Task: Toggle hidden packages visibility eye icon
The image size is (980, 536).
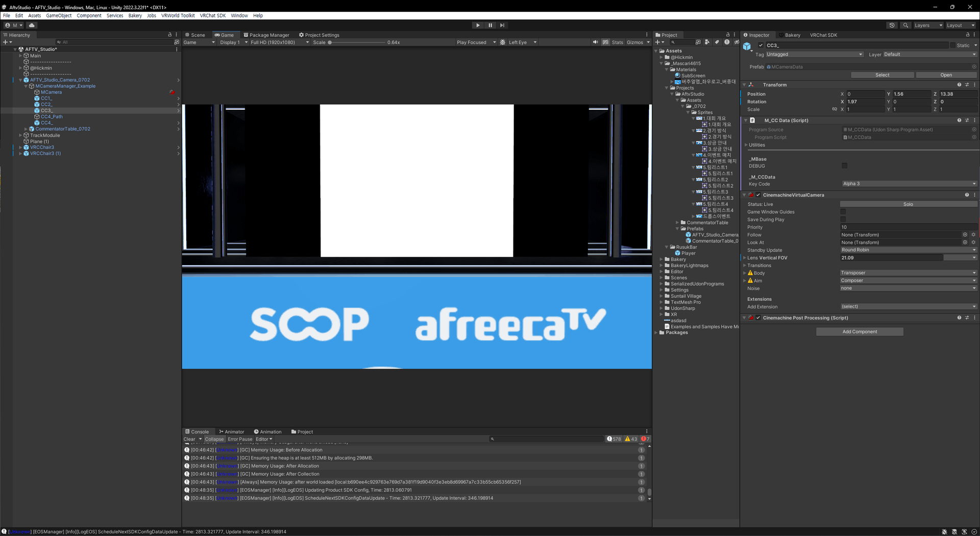Action: point(736,42)
